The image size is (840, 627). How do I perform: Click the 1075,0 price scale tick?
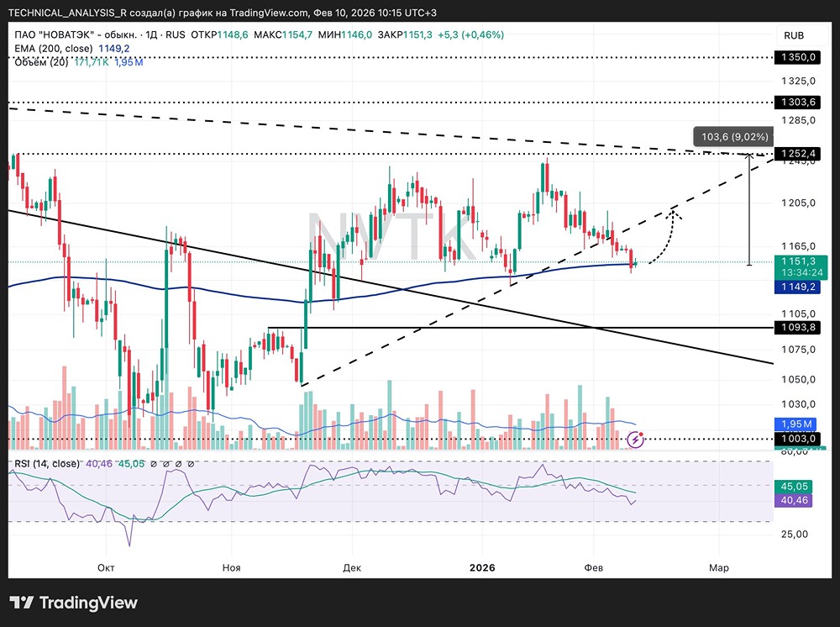[x=798, y=350]
